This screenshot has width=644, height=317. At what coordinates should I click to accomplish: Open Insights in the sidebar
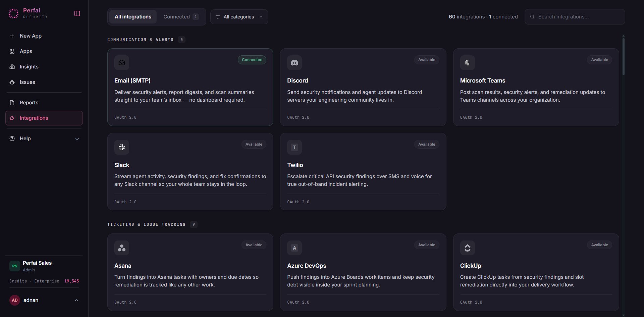pyautogui.click(x=44, y=67)
